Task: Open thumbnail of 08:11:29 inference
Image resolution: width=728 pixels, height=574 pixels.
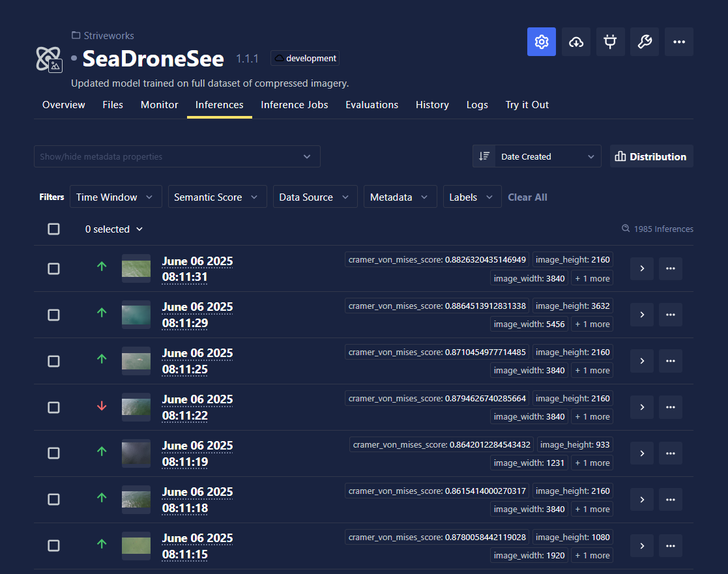Action: tap(136, 315)
